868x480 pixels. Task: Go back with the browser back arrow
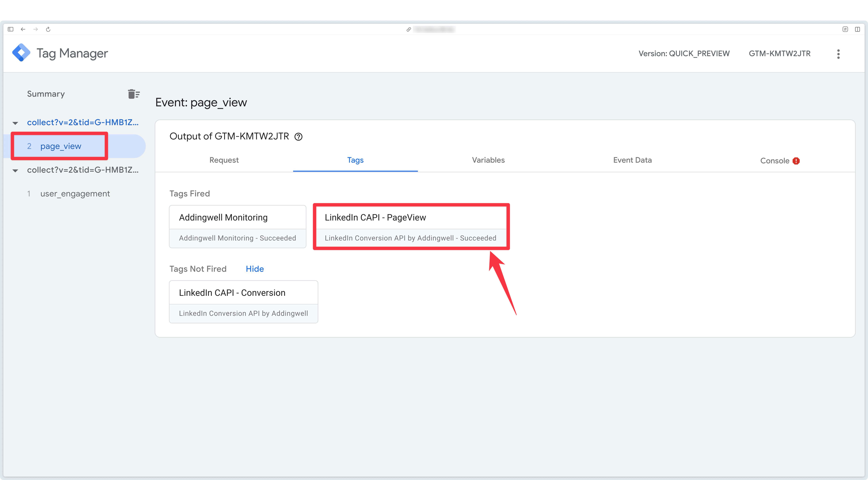[23, 29]
